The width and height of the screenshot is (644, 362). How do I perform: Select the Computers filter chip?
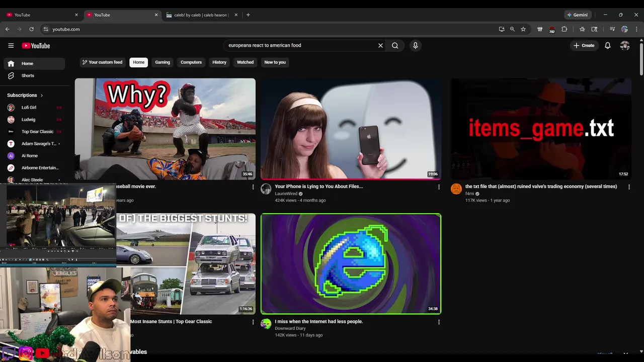coord(191,62)
